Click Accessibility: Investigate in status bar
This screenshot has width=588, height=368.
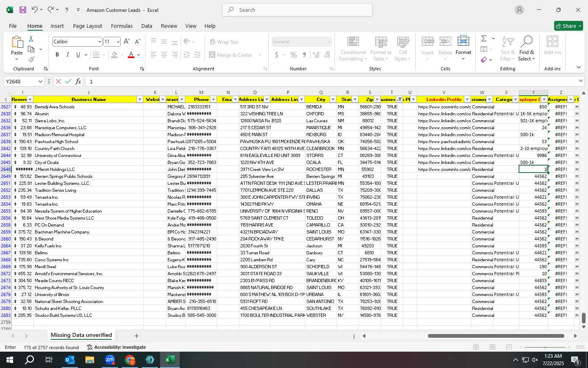point(116,347)
